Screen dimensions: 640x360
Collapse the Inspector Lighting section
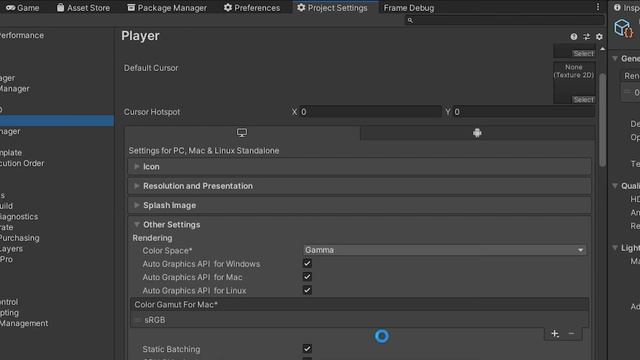(x=615, y=248)
